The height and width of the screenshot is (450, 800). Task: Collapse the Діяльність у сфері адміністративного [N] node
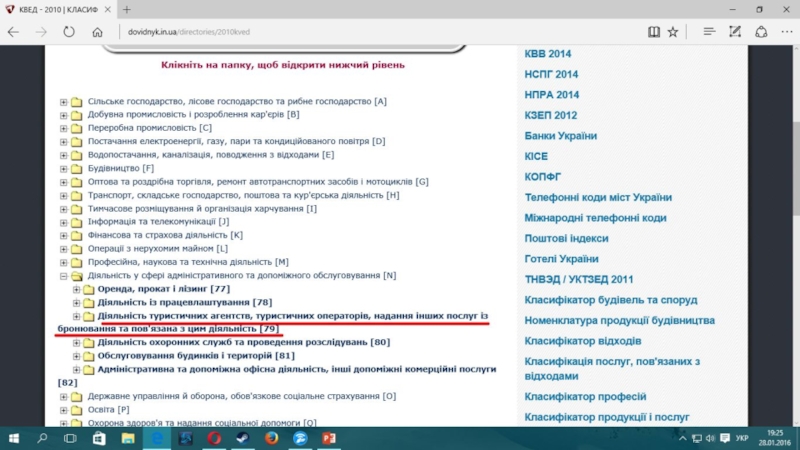coord(63,276)
